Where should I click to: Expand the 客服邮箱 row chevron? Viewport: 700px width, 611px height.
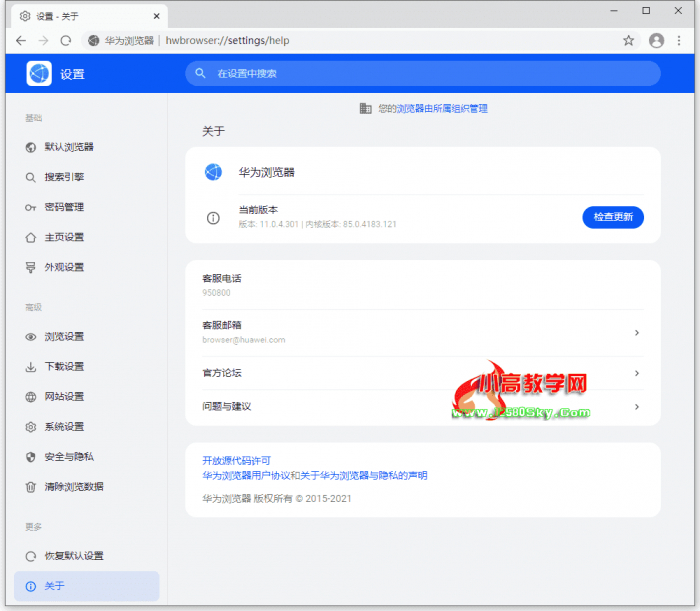pyautogui.click(x=637, y=333)
